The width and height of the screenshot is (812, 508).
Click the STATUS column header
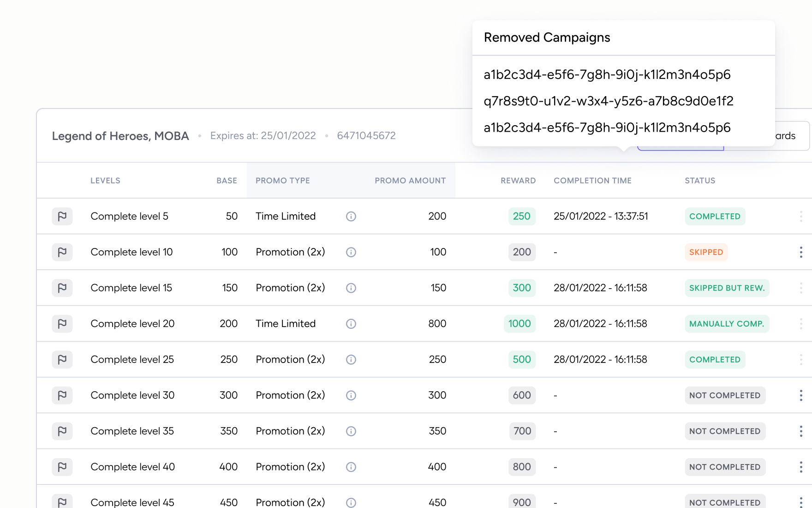click(700, 181)
